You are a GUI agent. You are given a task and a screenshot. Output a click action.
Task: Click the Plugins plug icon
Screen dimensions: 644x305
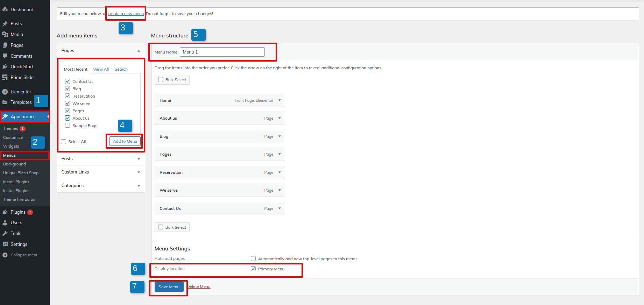tap(5, 212)
